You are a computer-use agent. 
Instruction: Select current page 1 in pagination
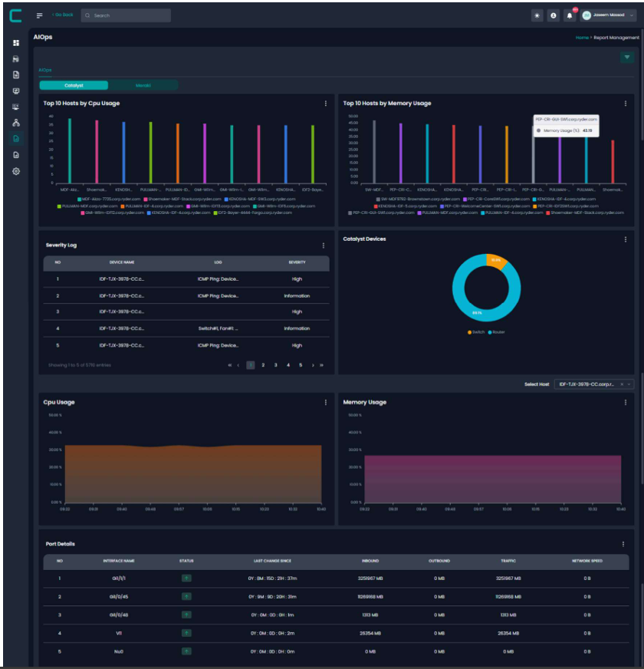click(x=251, y=365)
